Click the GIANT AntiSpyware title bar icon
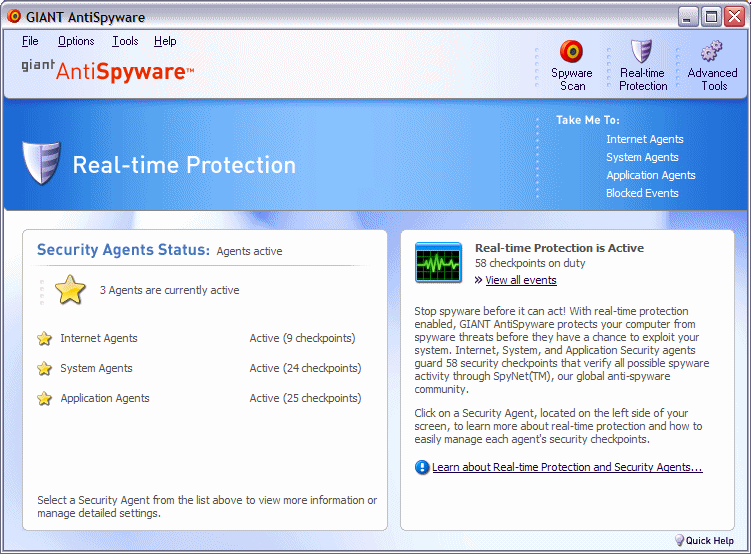 14,17
